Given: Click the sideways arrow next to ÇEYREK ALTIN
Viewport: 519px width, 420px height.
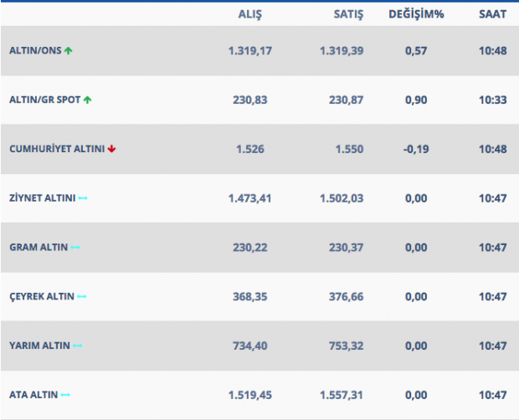Looking at the screenshot, I should (82, 297).
